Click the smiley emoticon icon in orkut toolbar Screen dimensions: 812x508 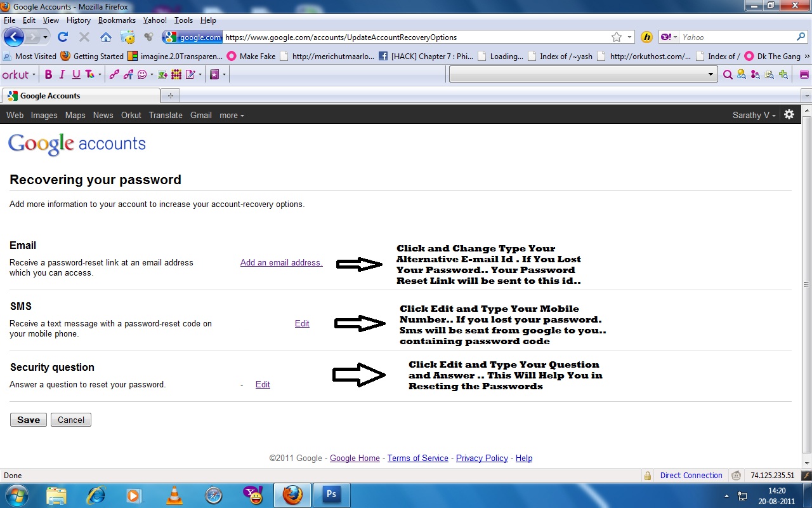pyautogui.click(x=142, y=74)
